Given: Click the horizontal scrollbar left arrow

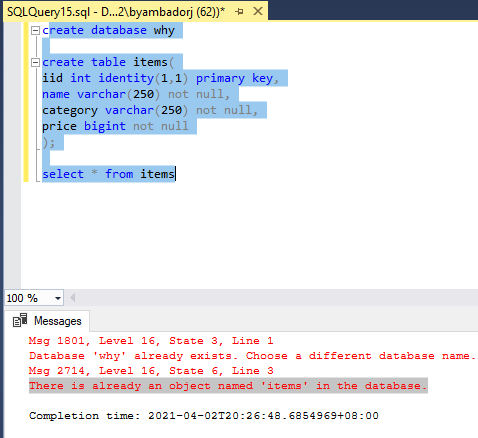Looking at the screenshot, I should pyautogui.click(x=72, y=298).
